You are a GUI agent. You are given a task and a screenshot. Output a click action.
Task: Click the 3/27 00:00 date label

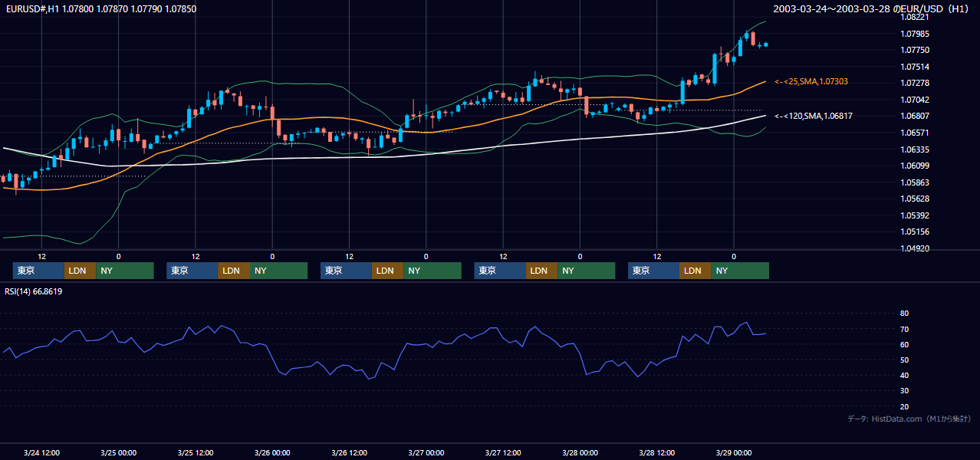coord(426,452)
